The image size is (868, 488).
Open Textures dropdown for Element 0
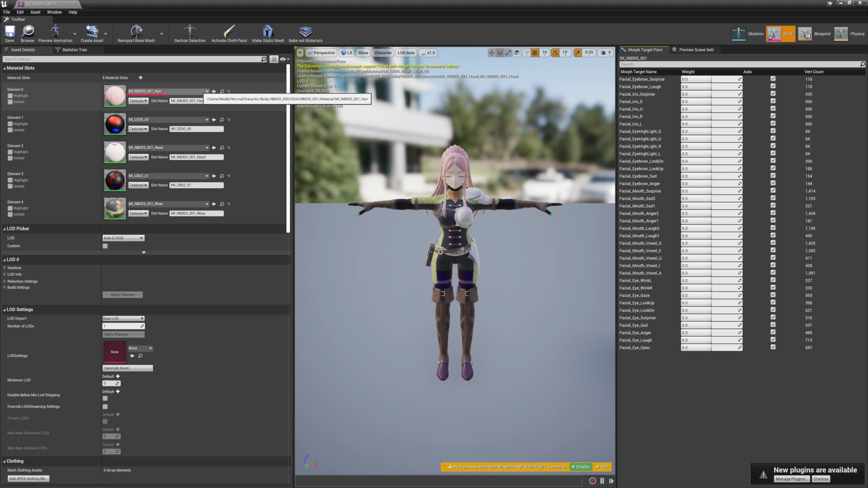coord(138,101)
